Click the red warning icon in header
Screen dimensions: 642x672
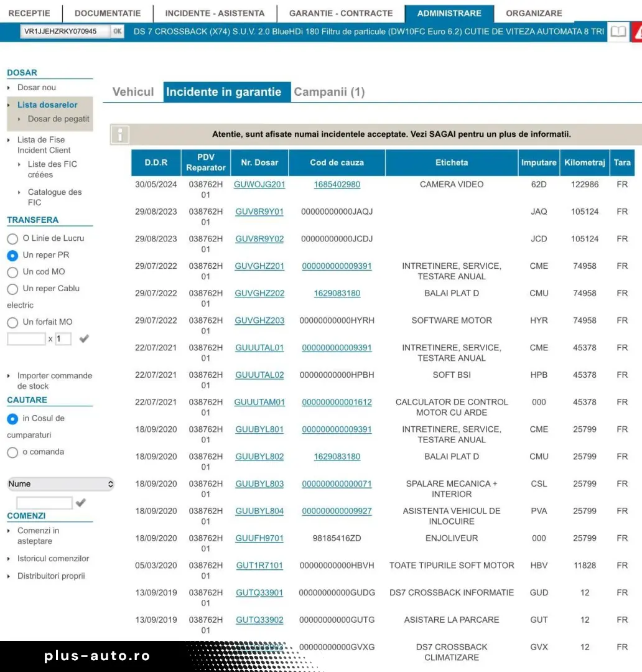coord(636,32)
